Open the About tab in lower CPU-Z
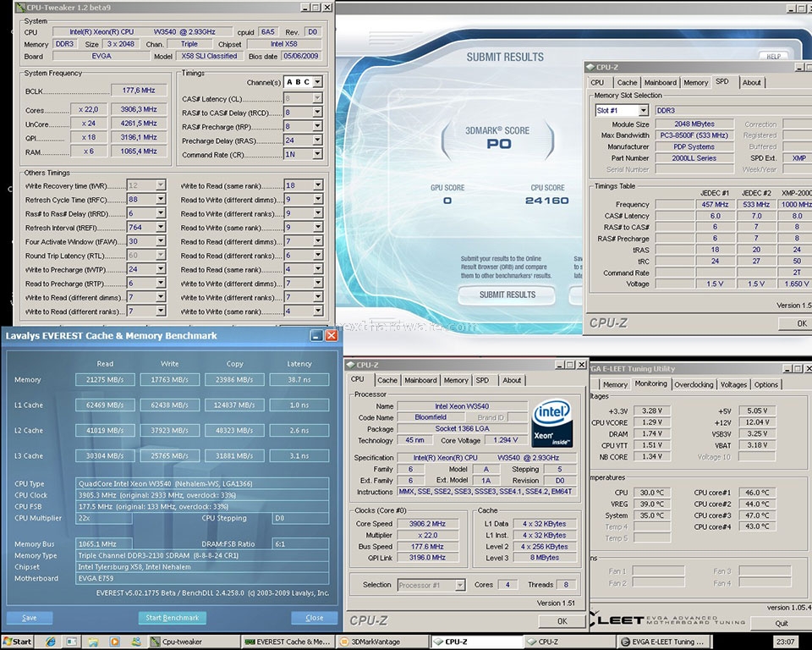812x650 pixels. click(x=512, y=380)
